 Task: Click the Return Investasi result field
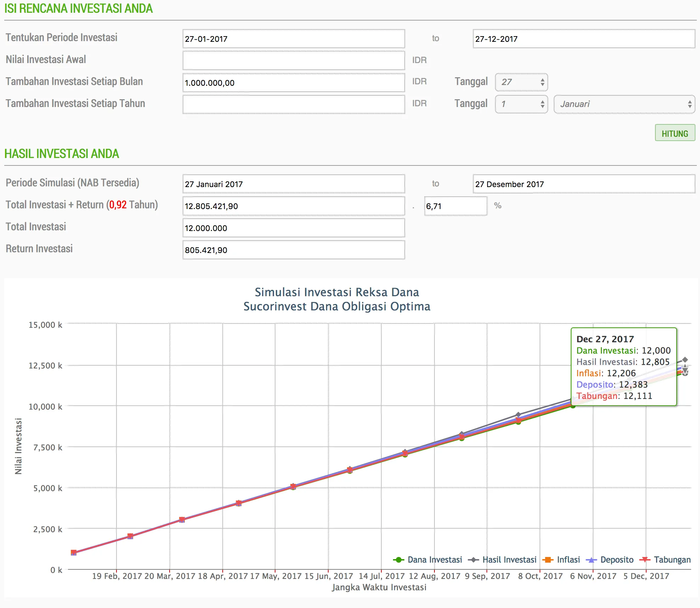(x=293, y=250)
